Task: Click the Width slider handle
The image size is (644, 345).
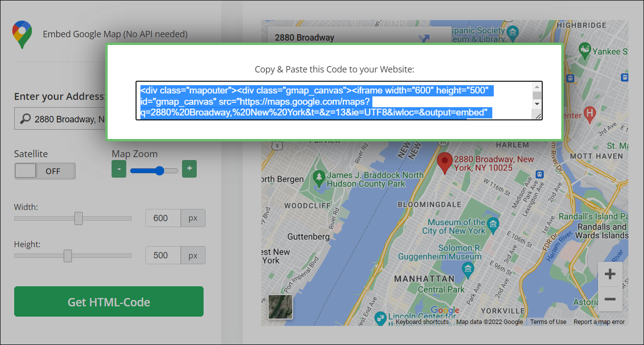Action: (x=78, y=218)
